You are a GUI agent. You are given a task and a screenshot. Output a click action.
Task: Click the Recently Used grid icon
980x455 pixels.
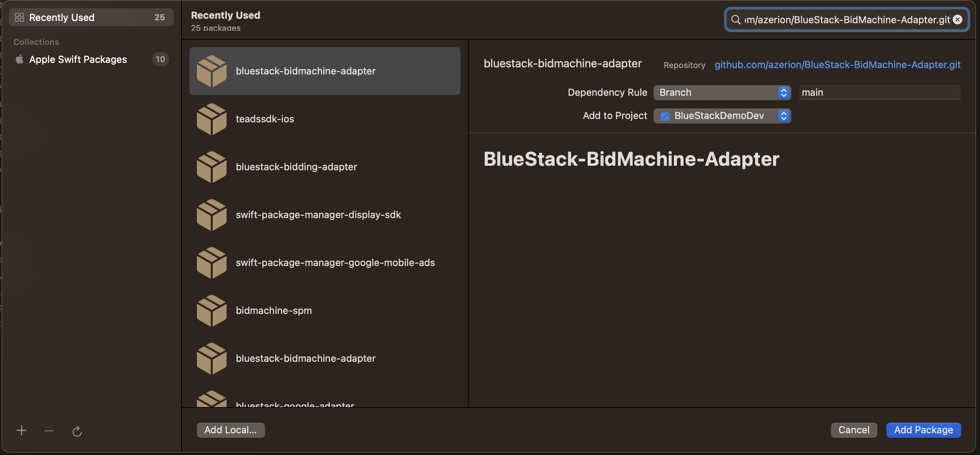coord(19,17)
